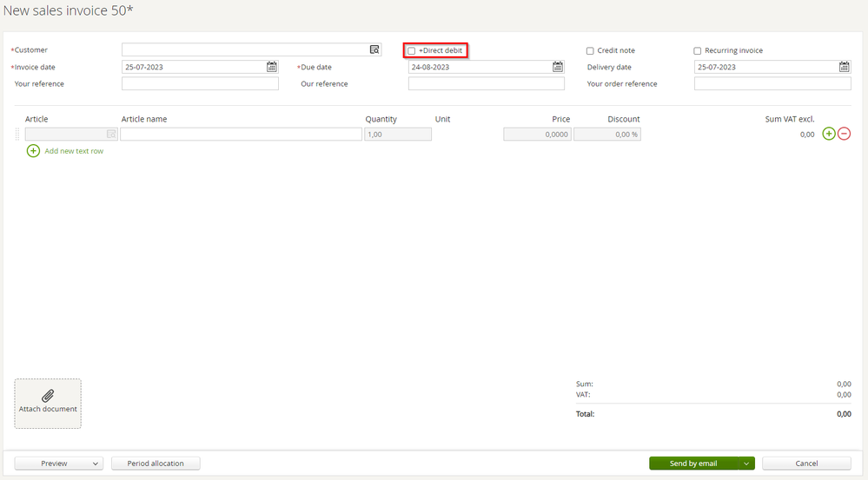868x480 pixels.
Task: Open customer search lookup icon
Action: [374, 49]
